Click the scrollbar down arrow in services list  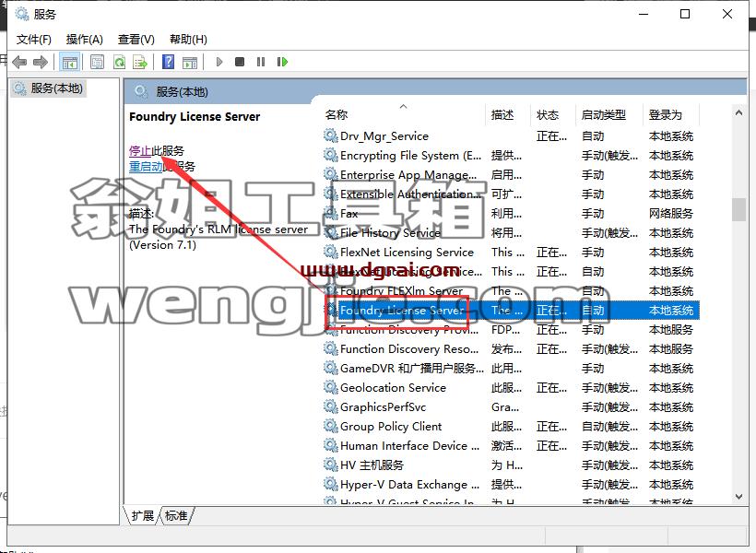(x=738, y=496)
